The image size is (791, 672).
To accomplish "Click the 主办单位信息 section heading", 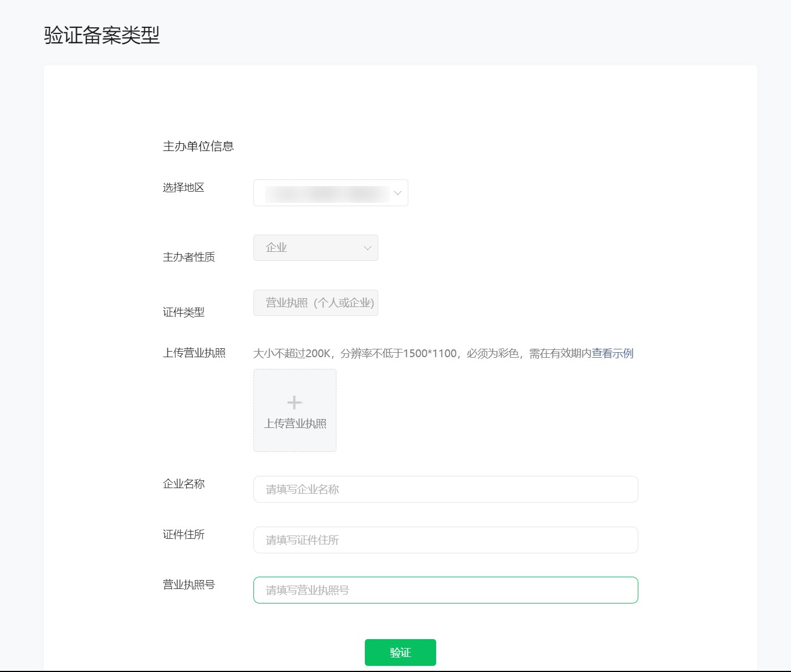I will 199,146.
